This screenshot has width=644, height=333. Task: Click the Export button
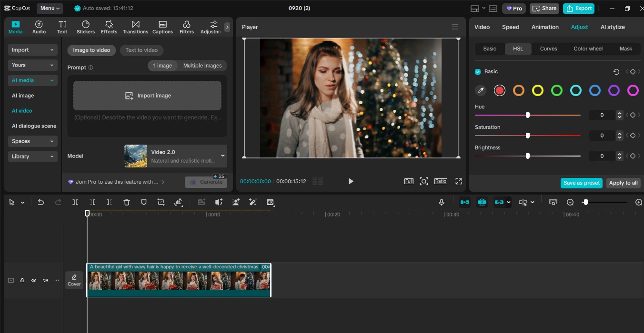point(579,8)
